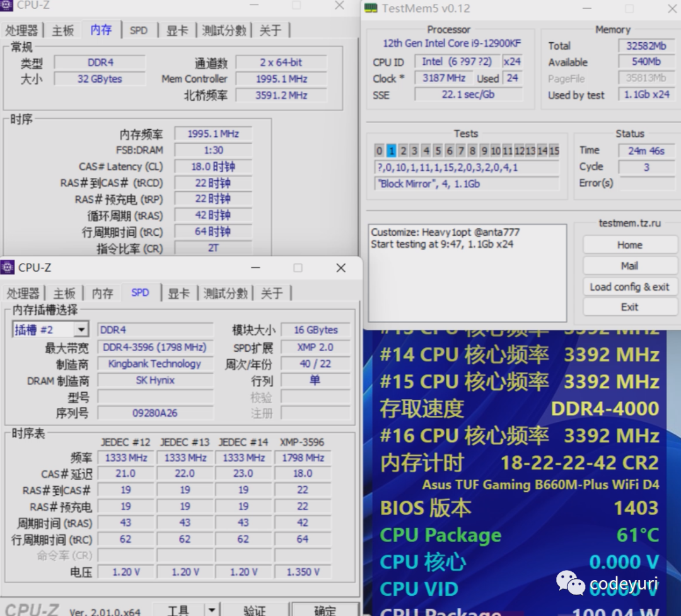Click the highlighted test number 1 box in TestMem5

coord(392,151)
